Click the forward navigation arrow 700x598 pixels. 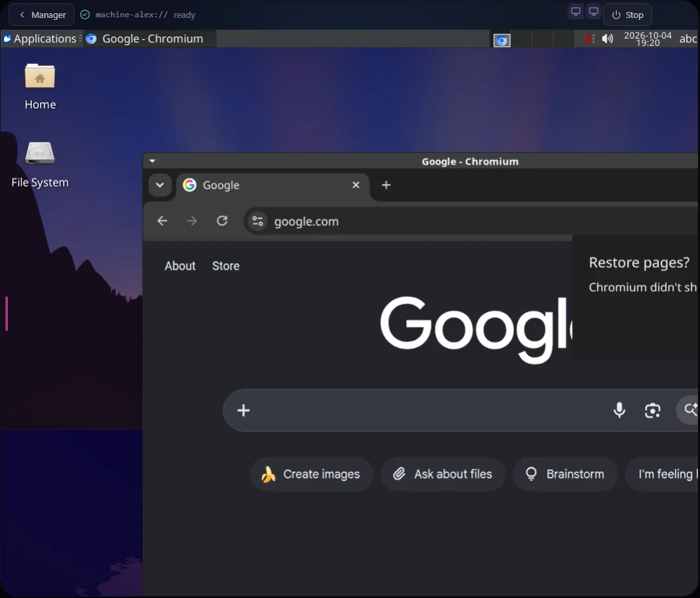(x=192, y=221)
